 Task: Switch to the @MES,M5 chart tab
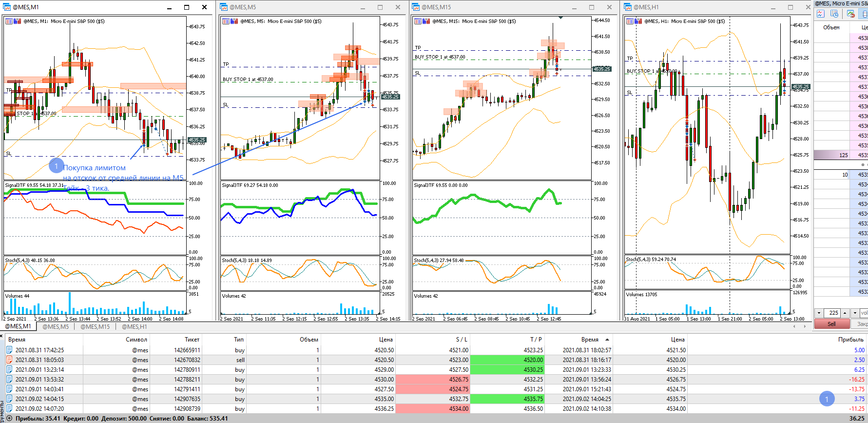[x=56, y=326]
